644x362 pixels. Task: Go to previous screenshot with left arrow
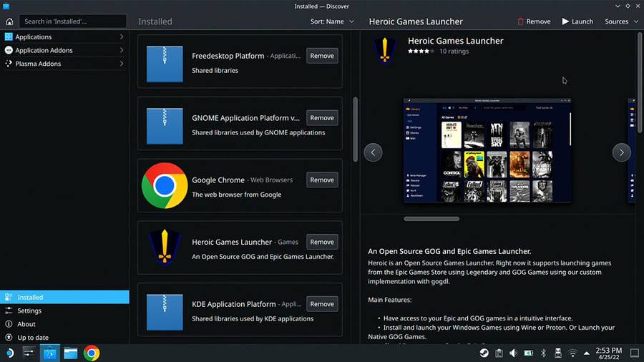click(373, 152)
